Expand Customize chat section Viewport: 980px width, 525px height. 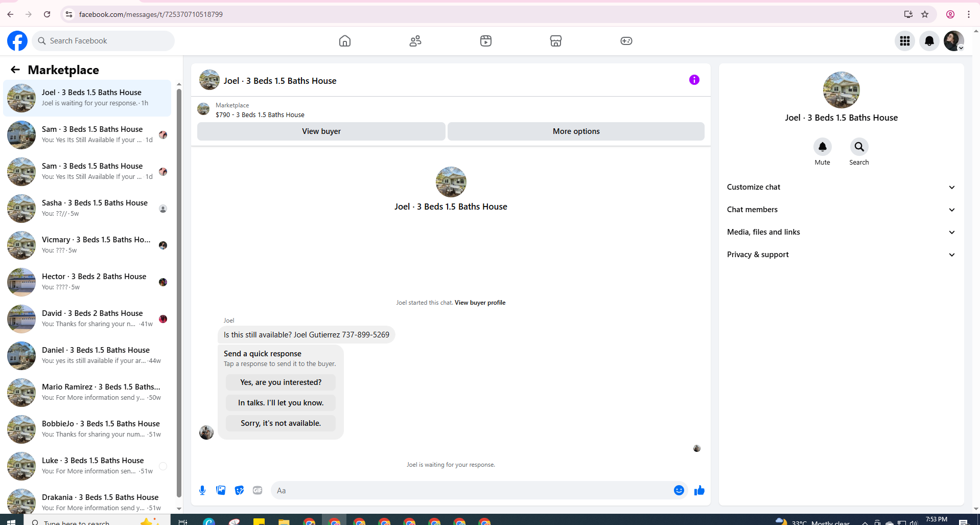pos(841,187)
